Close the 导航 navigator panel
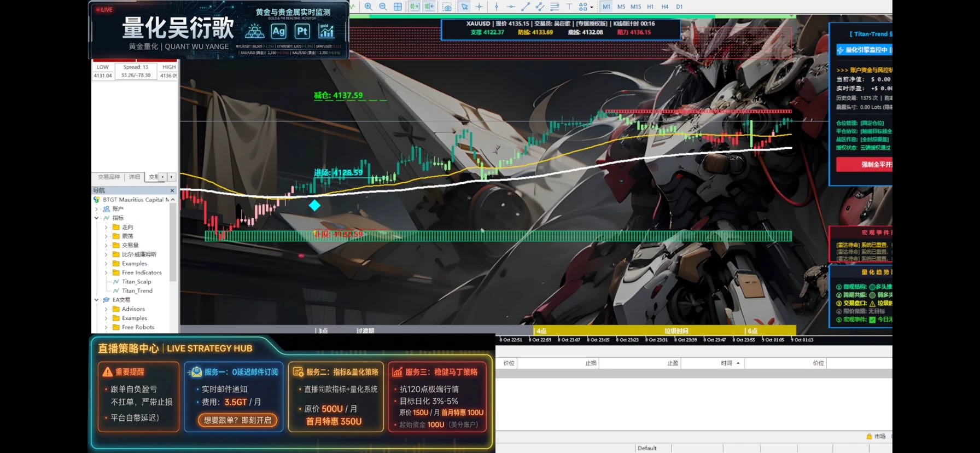The image size is (980, 453). click(172, 190)
